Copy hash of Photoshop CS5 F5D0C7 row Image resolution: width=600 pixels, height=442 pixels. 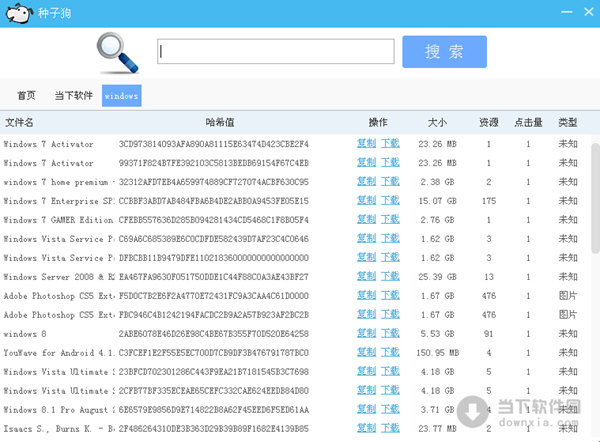(x=367, y=295)
